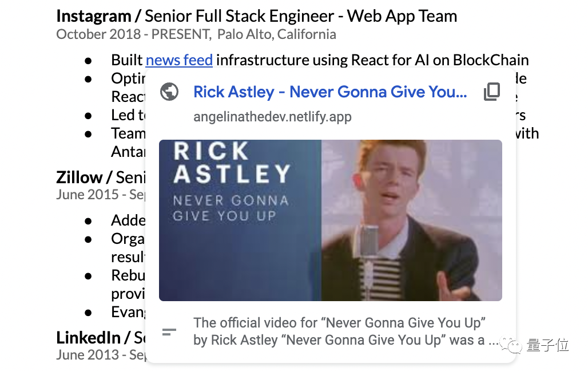This screenshot has height=371, width=588.
Task: Click the description lines icon in preview card
Action: click(x=169, y=332)
